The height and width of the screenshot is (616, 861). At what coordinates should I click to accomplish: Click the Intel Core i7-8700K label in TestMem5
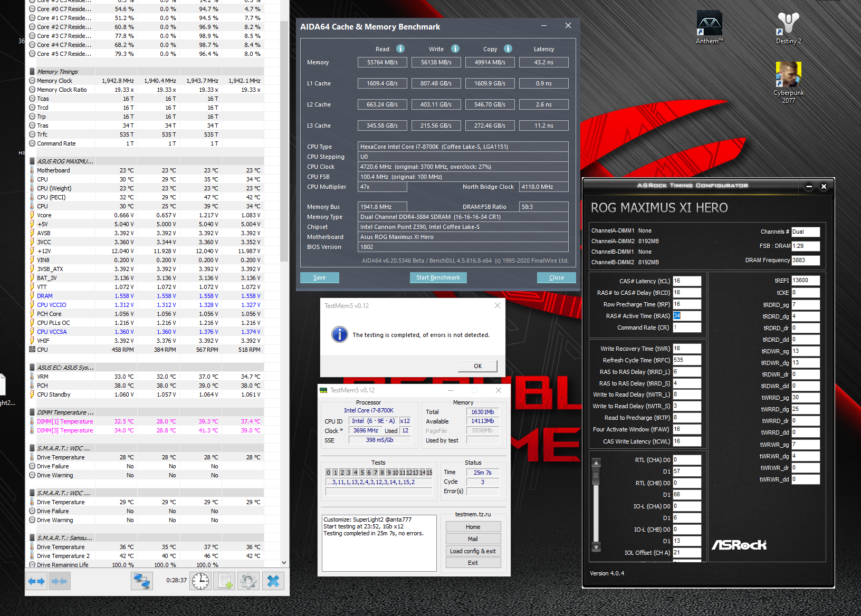click(369, 410)
